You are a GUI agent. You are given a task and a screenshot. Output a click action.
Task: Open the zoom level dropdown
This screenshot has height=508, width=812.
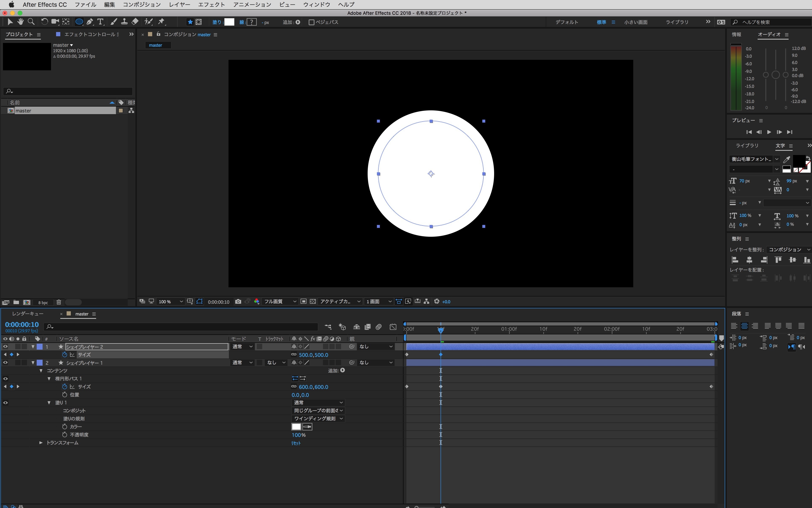[x=181, y=301]
